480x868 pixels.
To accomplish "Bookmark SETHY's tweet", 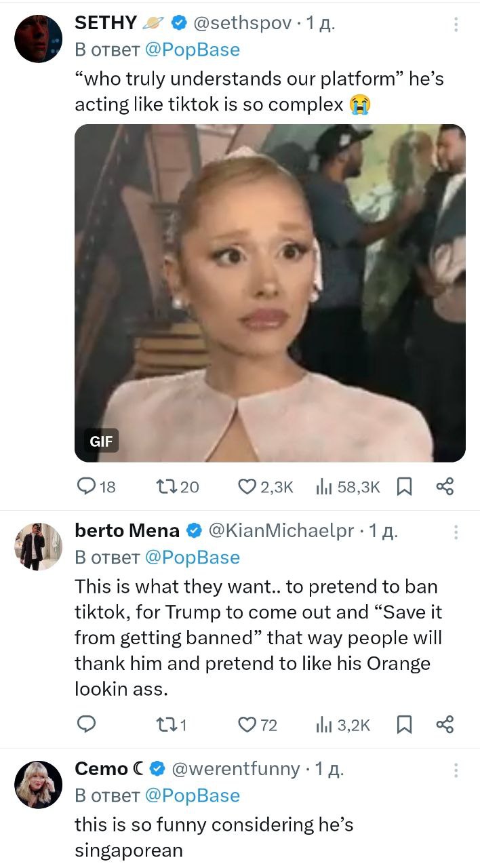I will pyautogui.click(x=405, y=486).
